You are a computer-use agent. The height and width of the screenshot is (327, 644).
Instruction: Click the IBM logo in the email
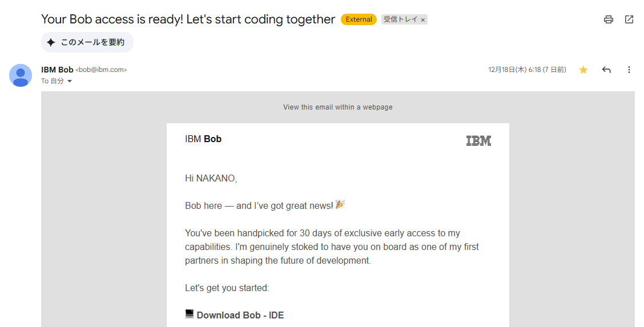[478, 141]
